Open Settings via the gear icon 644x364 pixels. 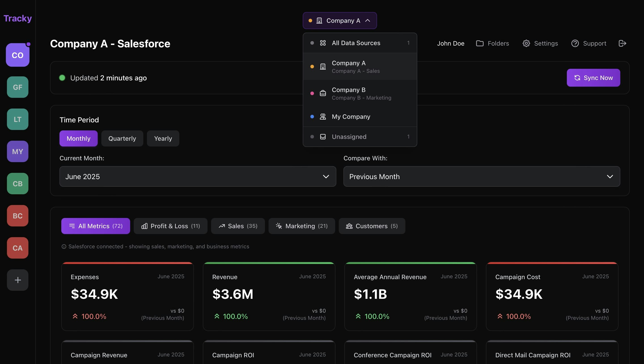(x=526, y=43)
